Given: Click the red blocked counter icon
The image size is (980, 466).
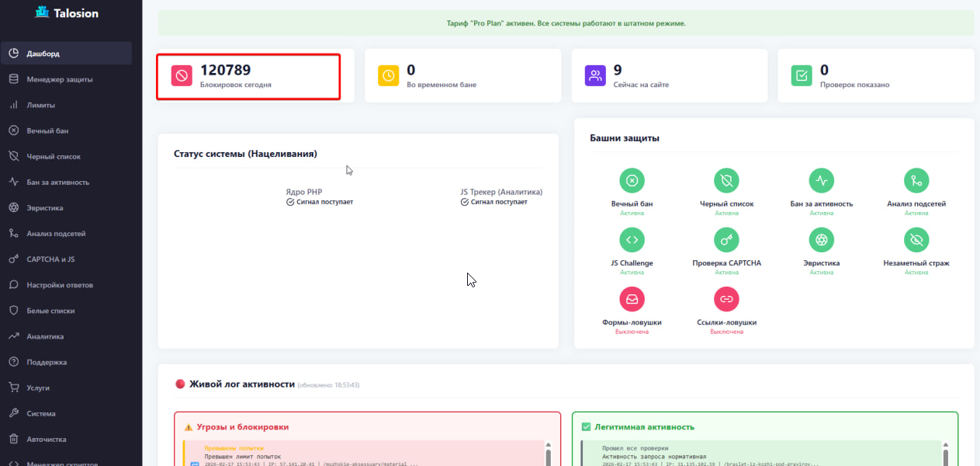Looking at the screenshot, I should (182, 75).
